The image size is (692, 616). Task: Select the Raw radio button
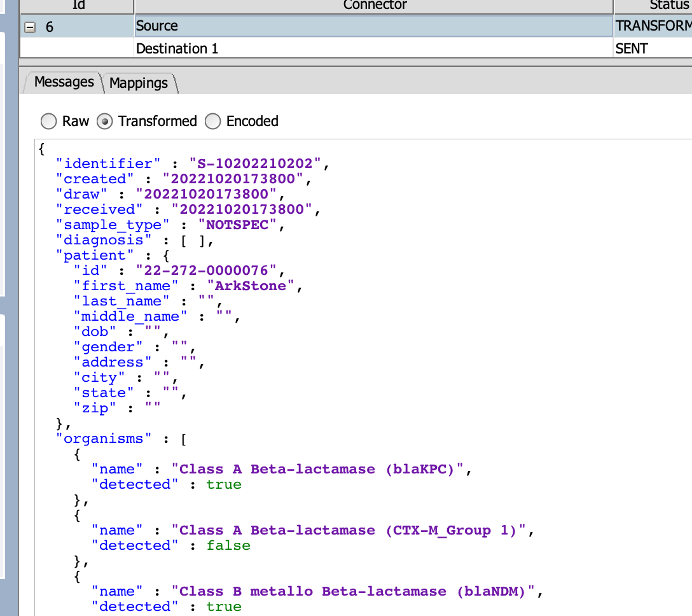pyautogui.click(x=48, y=121)
